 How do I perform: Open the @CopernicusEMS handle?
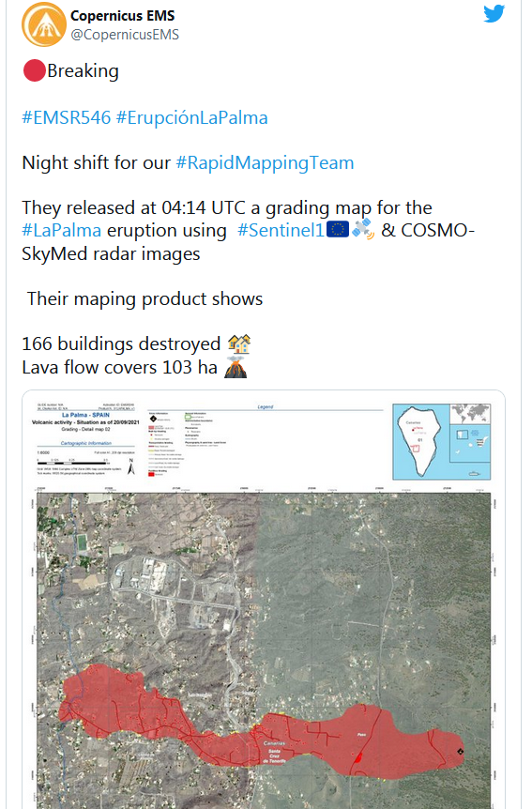coord(125,35)
